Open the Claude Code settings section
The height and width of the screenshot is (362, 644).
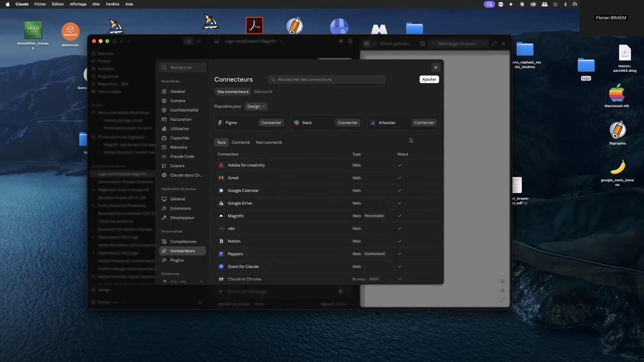[x=182, y=157]
